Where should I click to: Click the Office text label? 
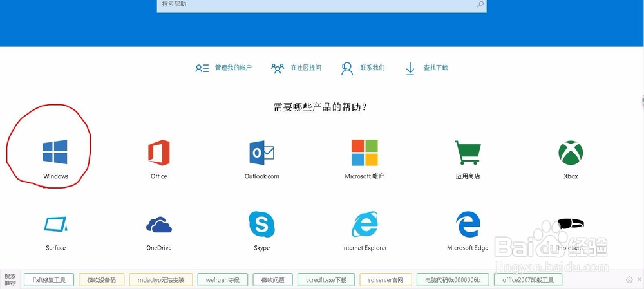[x=159, y=176]
